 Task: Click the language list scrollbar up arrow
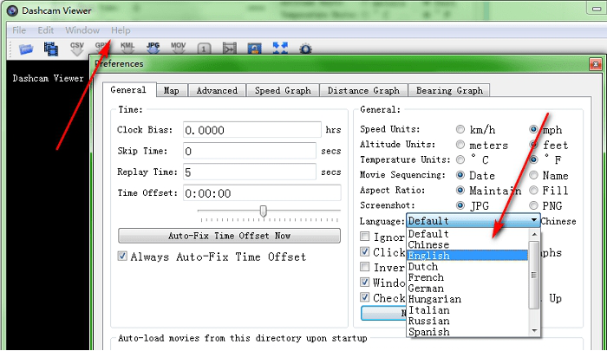(534, 234)
